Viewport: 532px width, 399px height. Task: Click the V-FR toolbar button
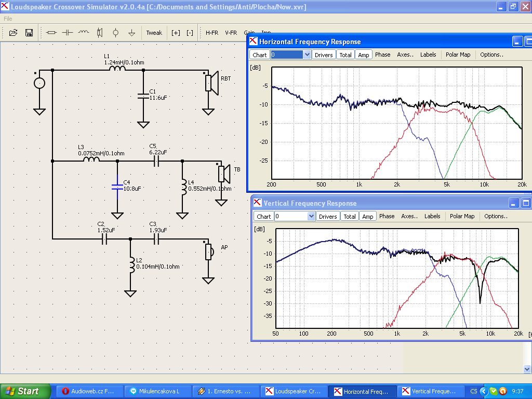click(x=231, y=33)
